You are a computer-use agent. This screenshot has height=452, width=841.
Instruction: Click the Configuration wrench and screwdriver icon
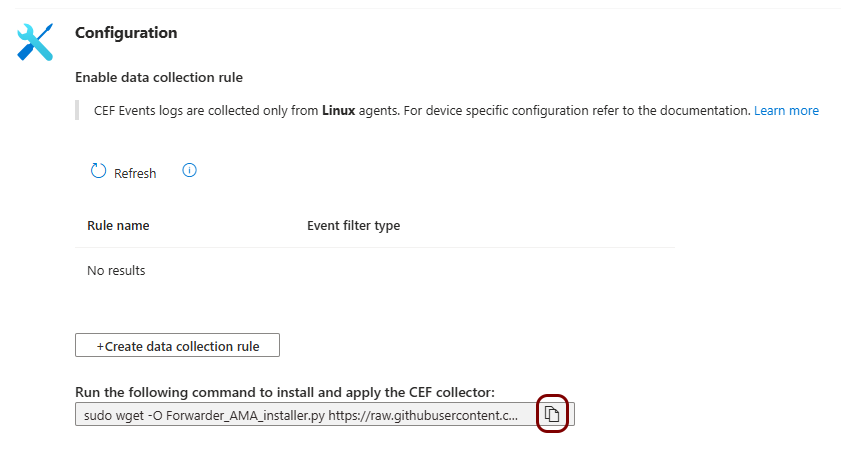pos(35,42)
